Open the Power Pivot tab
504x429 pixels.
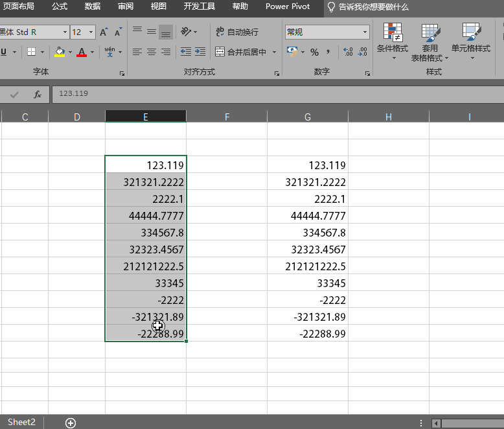point(288,6)
